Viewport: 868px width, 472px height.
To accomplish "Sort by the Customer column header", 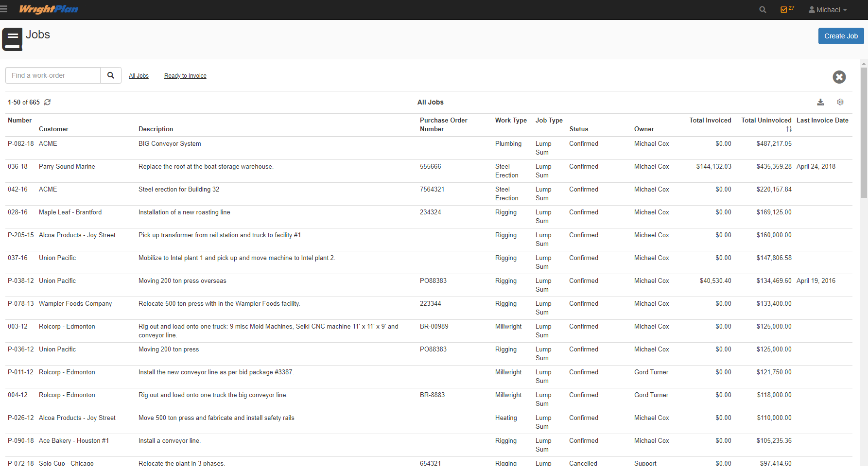I will [x=53, y=129].
